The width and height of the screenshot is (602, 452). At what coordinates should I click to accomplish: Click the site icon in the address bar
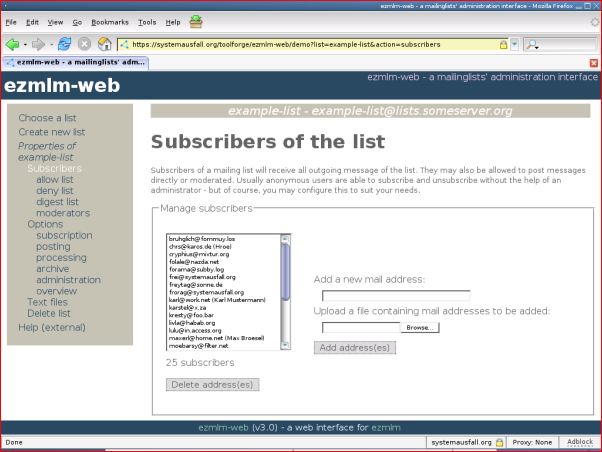pos(124,45)
